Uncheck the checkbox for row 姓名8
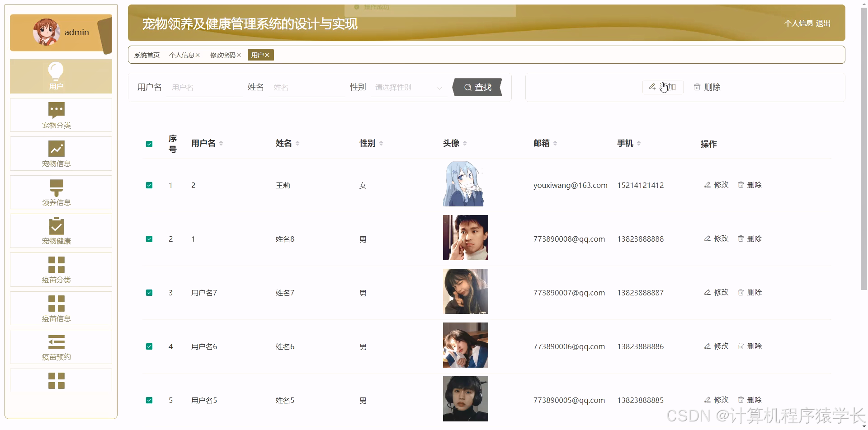This screenshot has height=430, width=868. [x=149, y=239]
